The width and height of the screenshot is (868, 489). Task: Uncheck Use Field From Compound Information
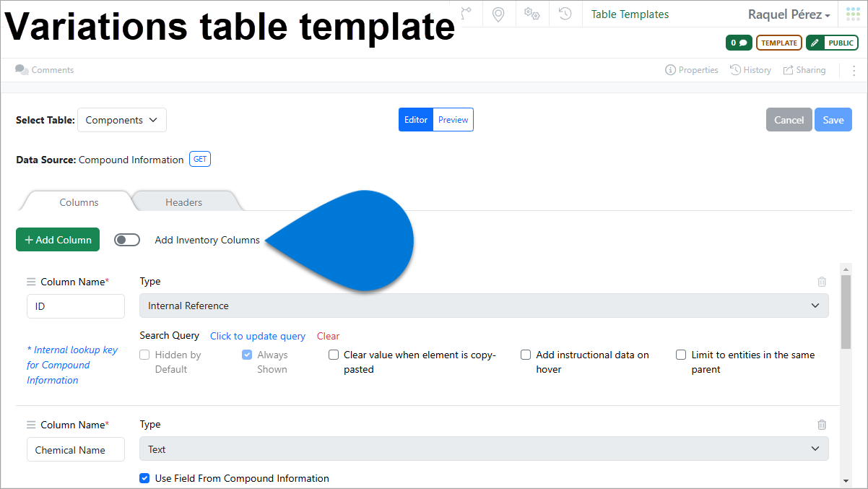(144, 478)
